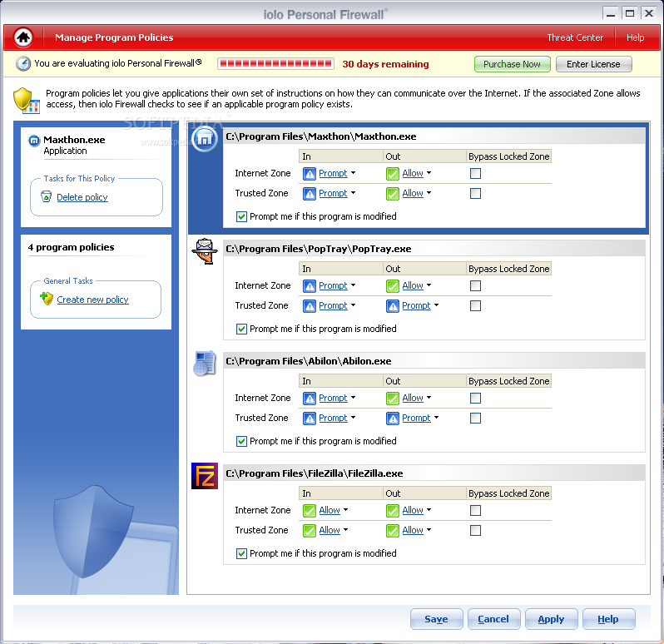Click Maxthon Internet Zone In prompt icon
Screen dimensions: 664x644
310,174
